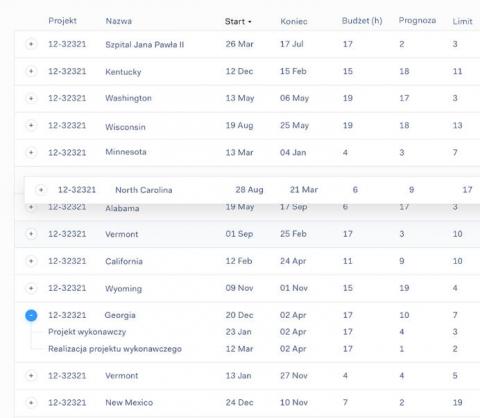Sort by the Start column header
This screenshot has width=480, height=418.
pyautogui.click(x=238, y=21)
